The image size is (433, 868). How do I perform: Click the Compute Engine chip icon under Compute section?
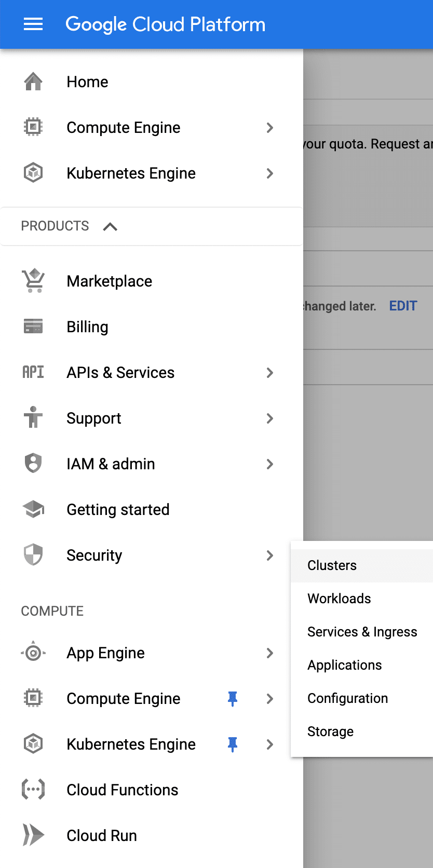click(x=33, y=698)
